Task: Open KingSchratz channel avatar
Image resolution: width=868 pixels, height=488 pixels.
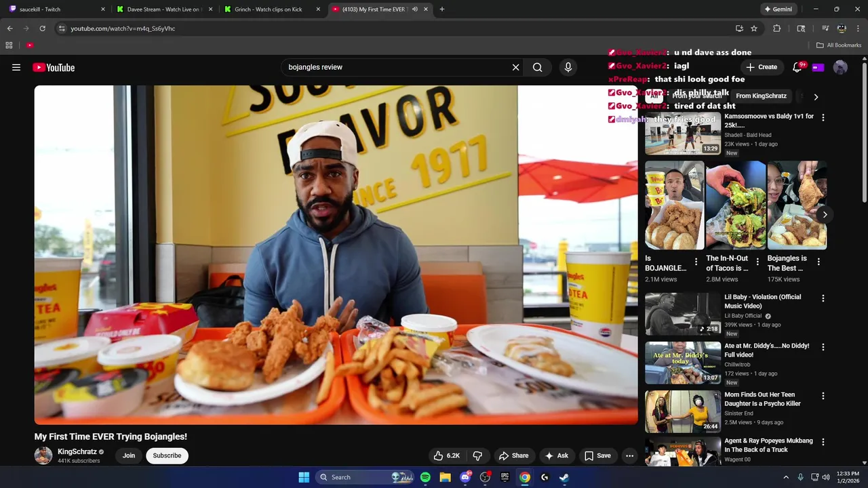Action: (x=43, y=455)
